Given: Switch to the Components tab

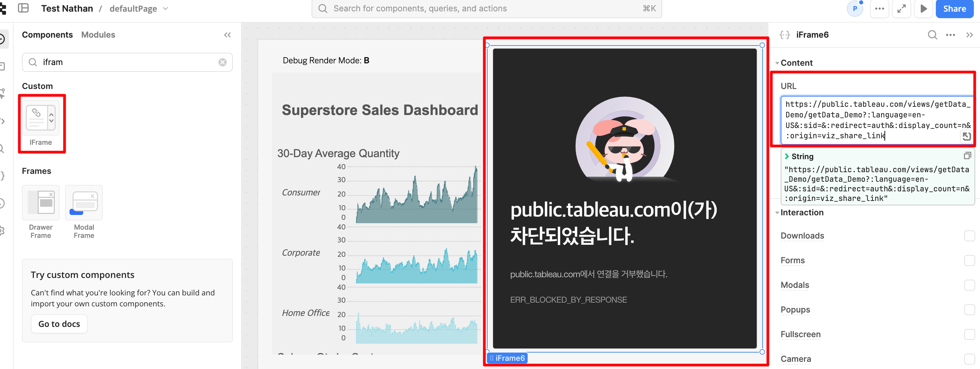Looking at the screenshot, I should point(47,35).
